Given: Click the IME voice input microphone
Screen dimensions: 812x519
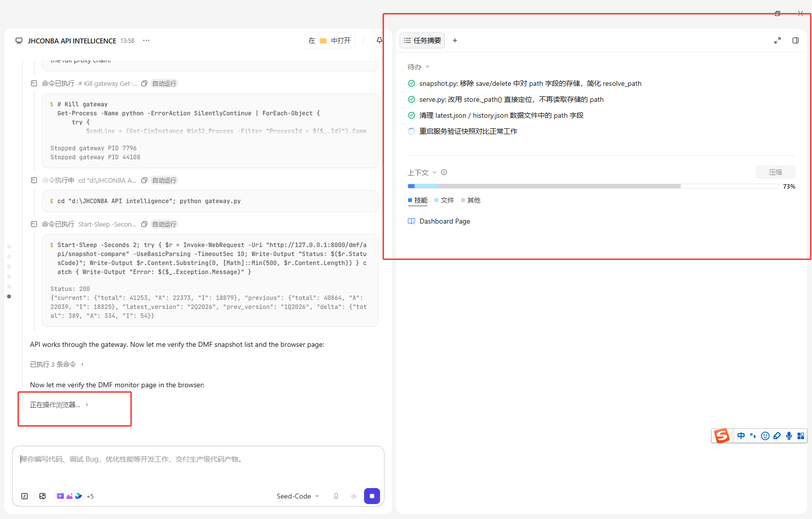Looking at the screenshot, I should 789,436.
